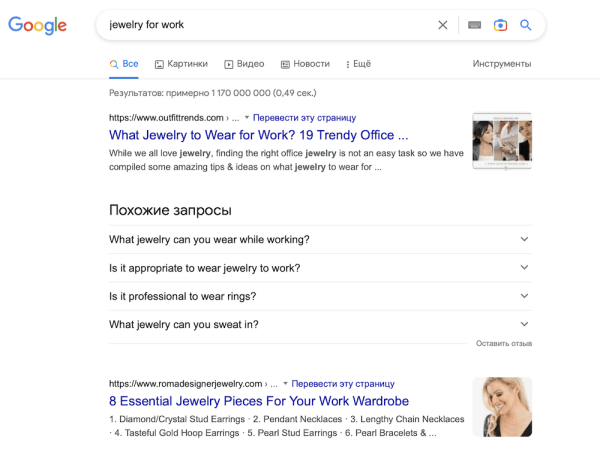Viewport: 600px width, 452px height.
Task: Open three-dot menu next to outfittrends URL
Action: coord(234,117)
